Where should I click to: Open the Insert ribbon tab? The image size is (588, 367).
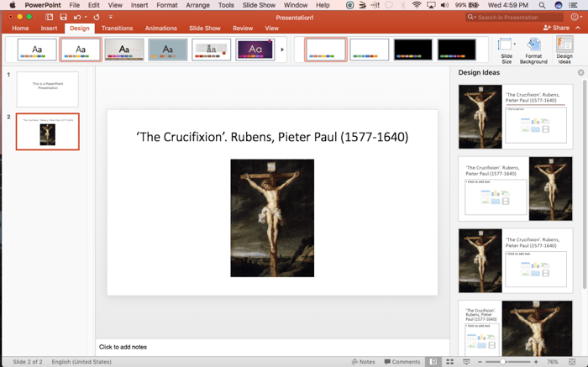click(49, 28)
